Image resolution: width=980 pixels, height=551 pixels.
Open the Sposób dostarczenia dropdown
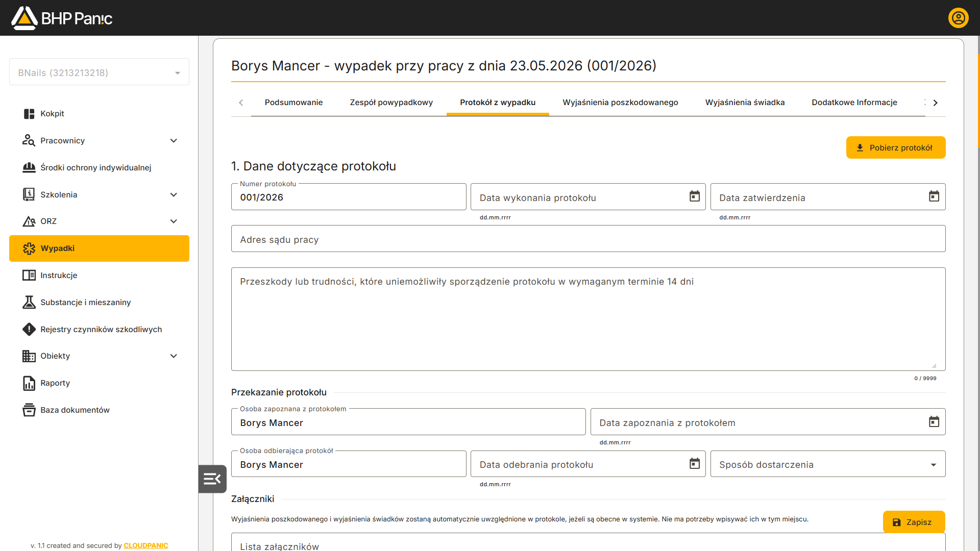(827, 464)
